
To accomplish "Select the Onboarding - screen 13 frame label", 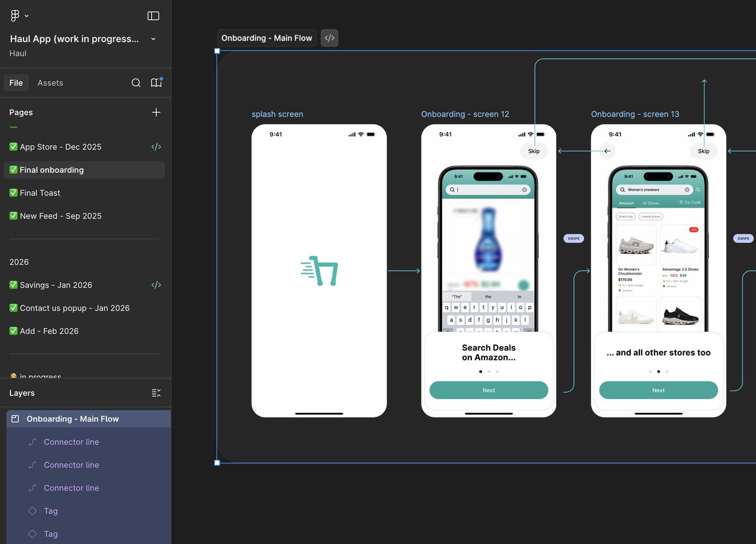I will point(635,115).
